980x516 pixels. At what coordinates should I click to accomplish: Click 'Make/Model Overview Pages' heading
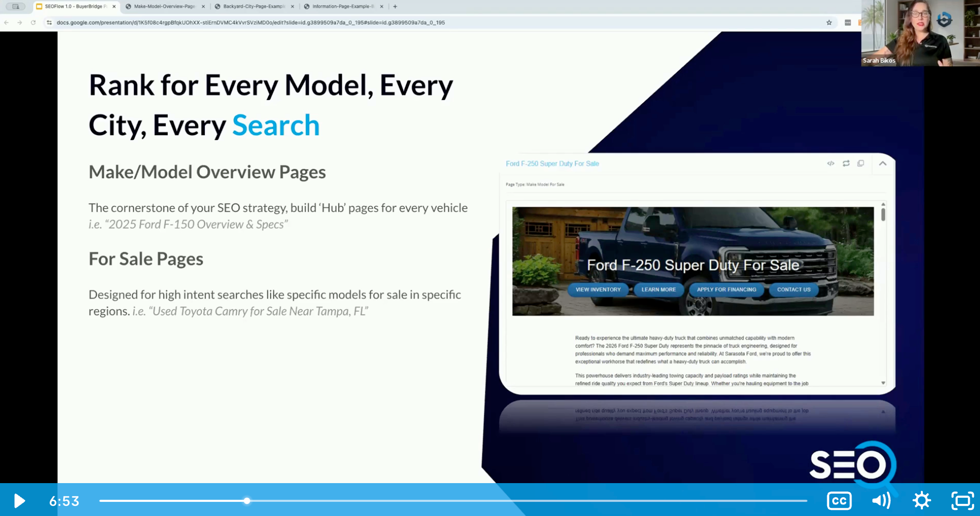pyautogui.click(x=207, y=172)
